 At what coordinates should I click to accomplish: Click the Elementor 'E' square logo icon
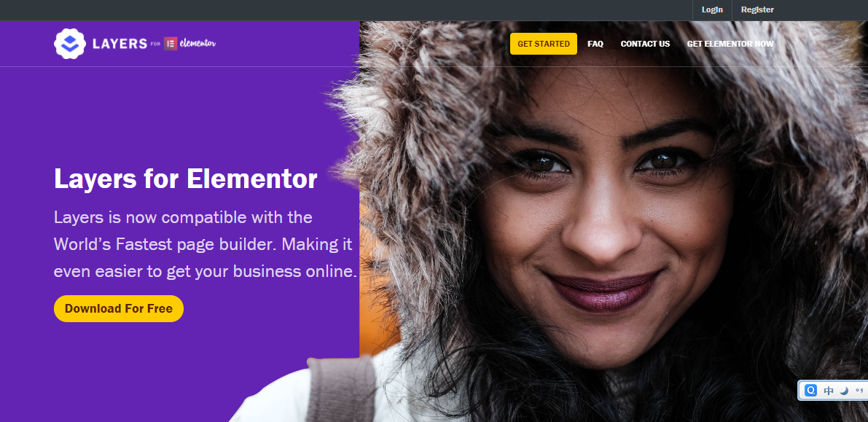pyautogui.click(x=171, y=44)
